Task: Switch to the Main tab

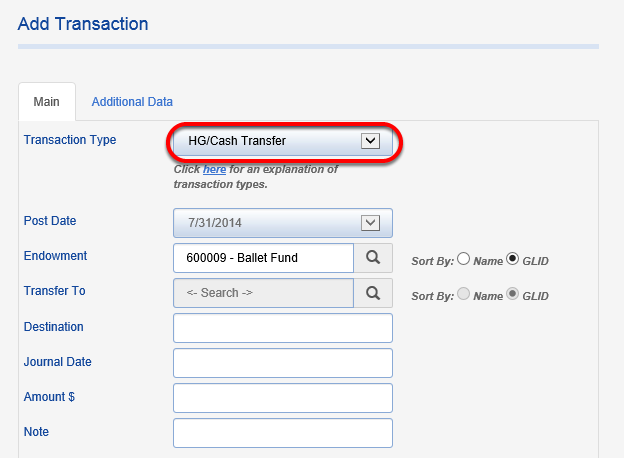Action: point(47,102)
